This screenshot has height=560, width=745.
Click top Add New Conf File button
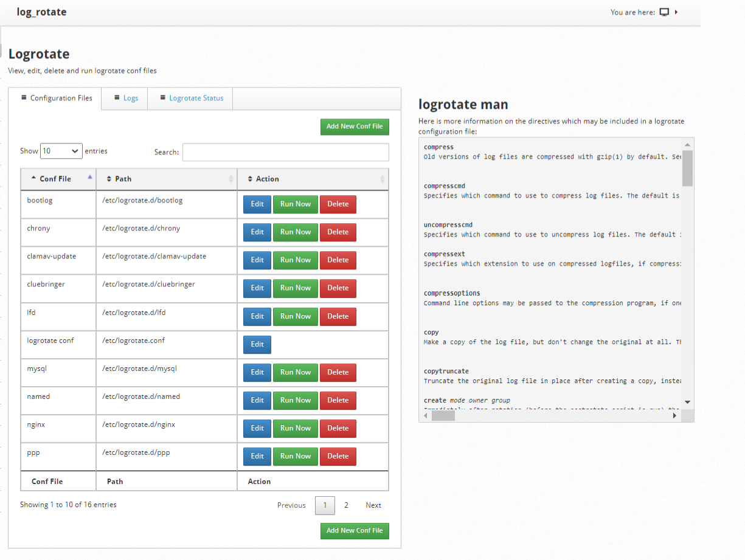(x=355, y=126)
